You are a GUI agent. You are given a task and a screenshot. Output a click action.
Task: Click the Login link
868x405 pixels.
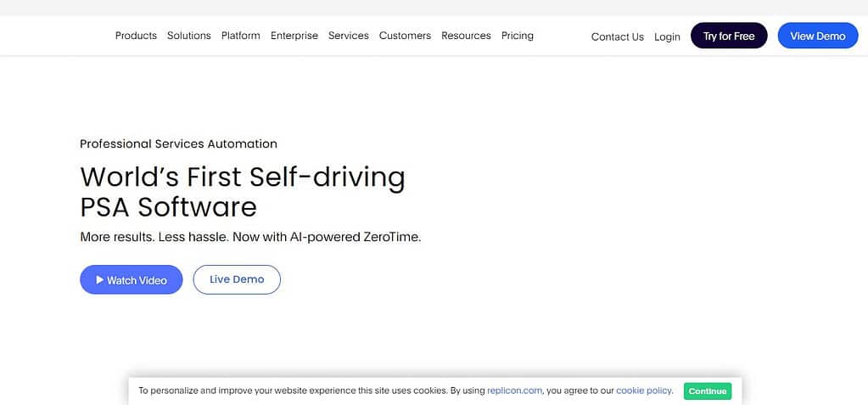667,37
